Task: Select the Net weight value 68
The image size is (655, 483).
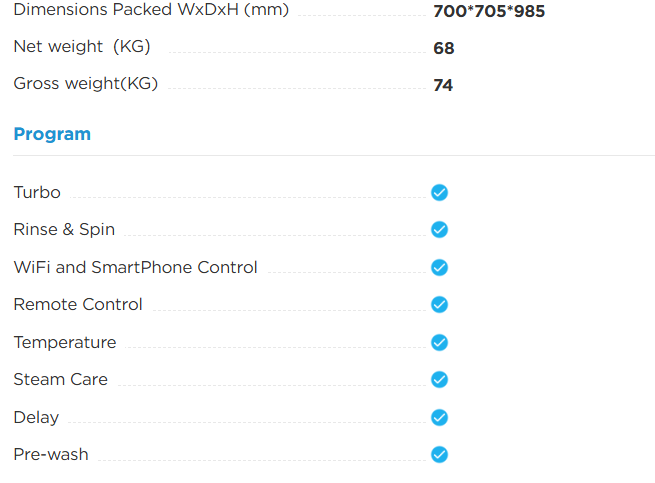Action: (444, 48)
